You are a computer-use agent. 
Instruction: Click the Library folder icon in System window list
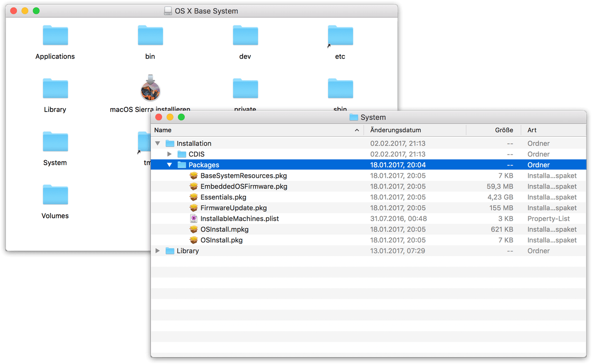[170, 251]
